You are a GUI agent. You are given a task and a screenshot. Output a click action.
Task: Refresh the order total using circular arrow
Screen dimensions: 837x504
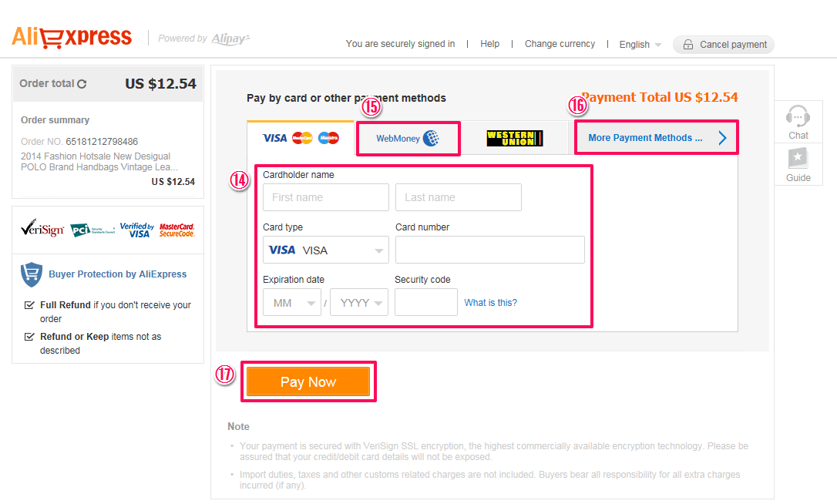click(82, 84)
